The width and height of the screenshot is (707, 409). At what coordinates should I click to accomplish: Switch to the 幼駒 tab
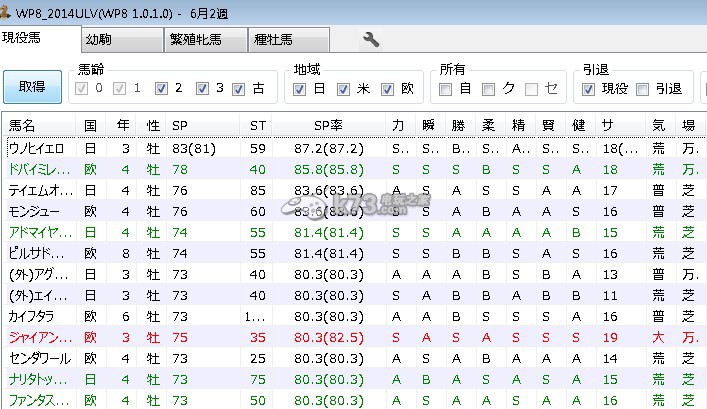(x=121, y=40)
